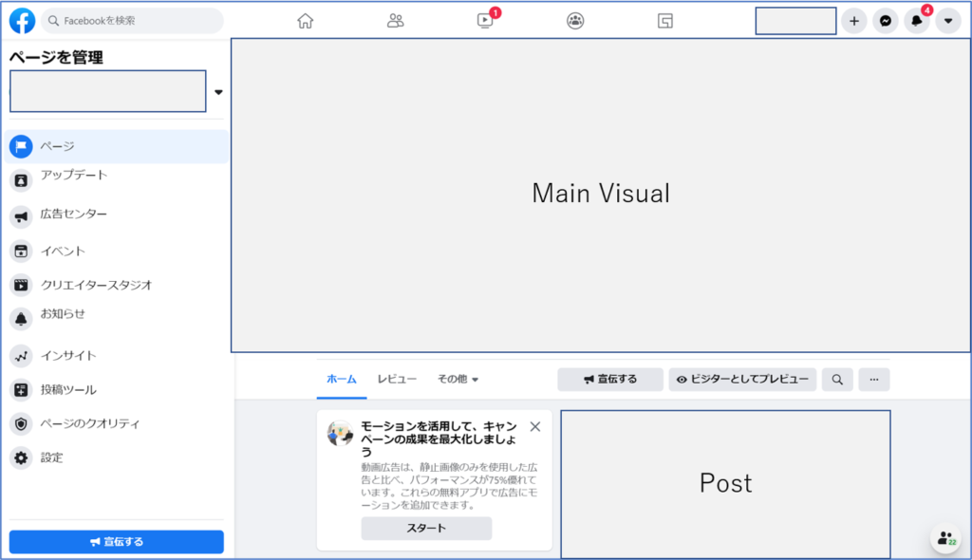The image size is (972, 560).
Task: Click the スタート button
Action: 426,528
